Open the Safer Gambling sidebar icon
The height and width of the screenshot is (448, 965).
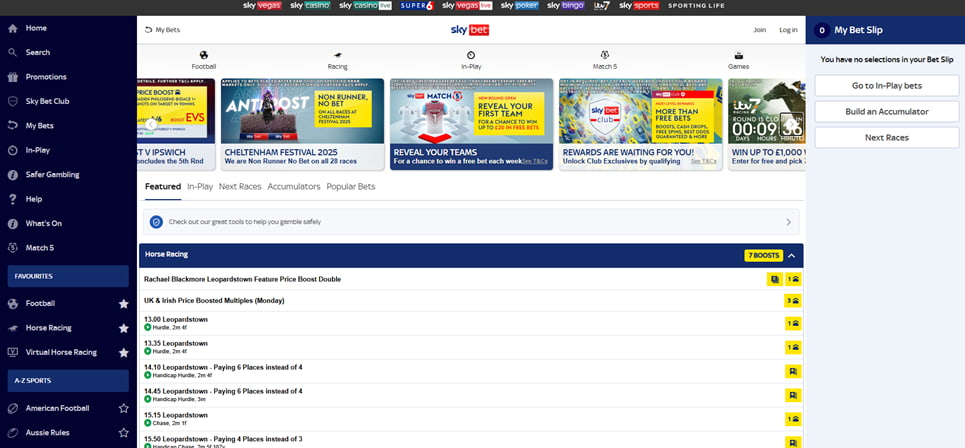click(13, 174)
